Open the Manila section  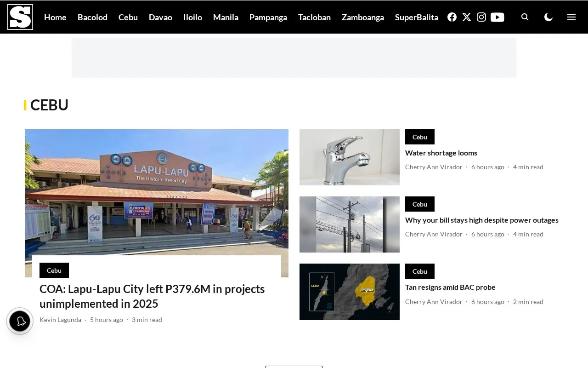tap(226, 17)
